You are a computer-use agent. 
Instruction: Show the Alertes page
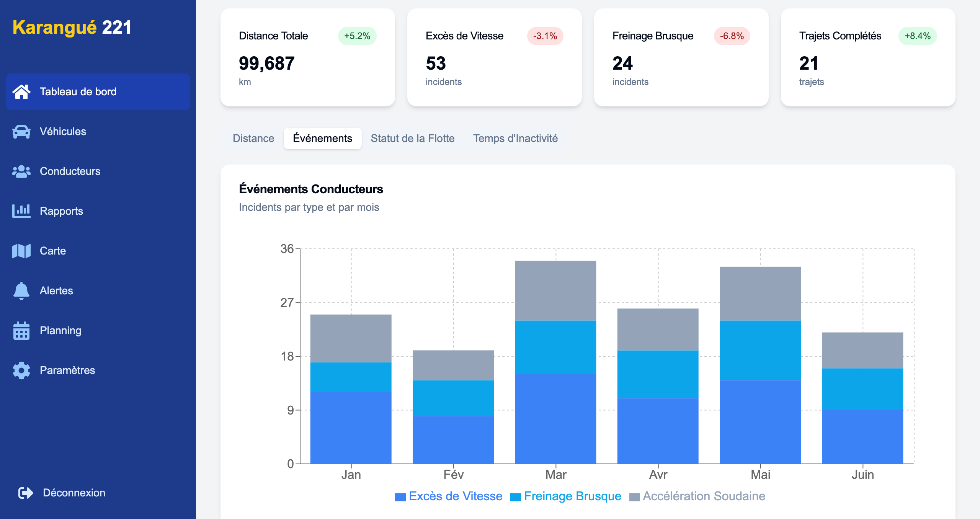pos(98,291)
